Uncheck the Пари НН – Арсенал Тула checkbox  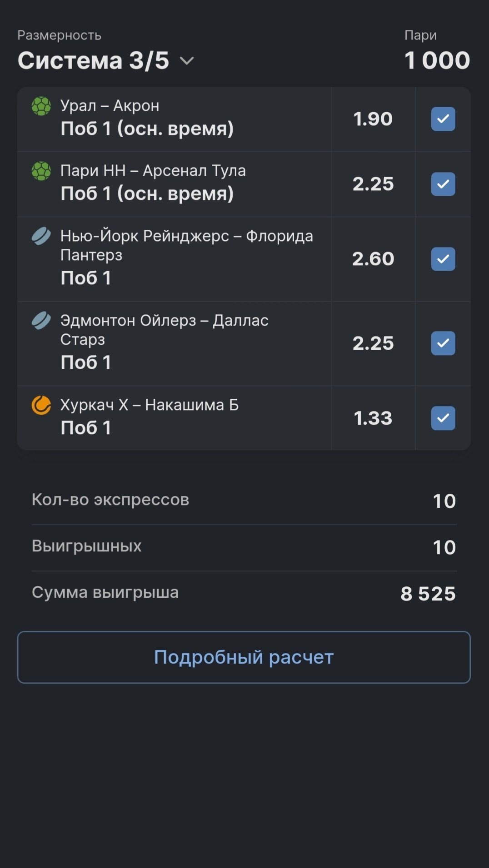[443, 184]
